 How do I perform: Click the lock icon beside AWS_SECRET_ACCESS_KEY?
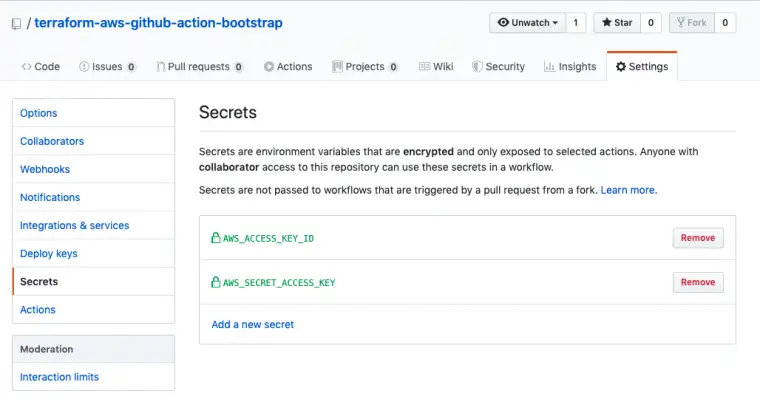click(215, 282)
